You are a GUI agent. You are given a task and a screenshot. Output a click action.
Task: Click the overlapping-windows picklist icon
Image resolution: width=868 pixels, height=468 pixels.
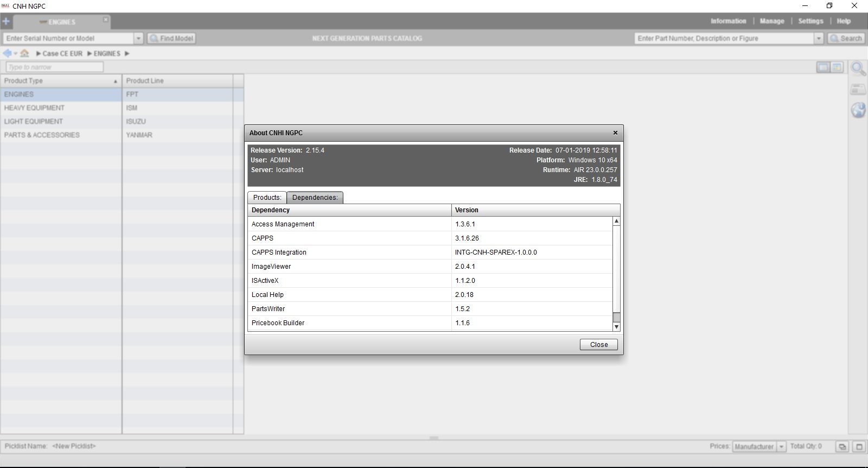point(842,447)
